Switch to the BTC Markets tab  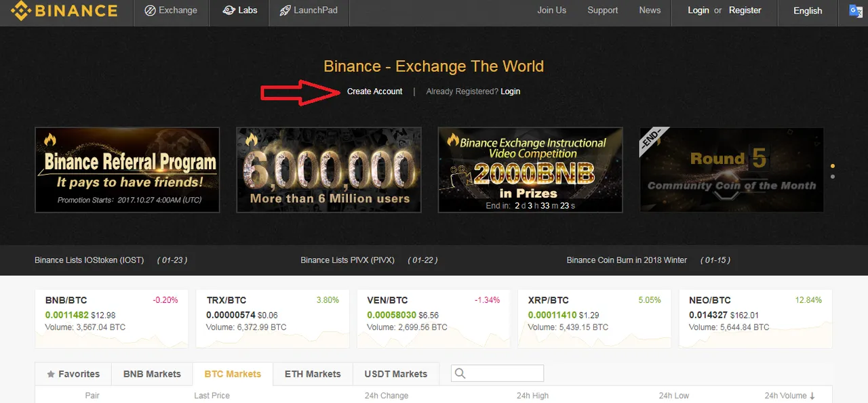pyautogui.click(x=233, y=374)
